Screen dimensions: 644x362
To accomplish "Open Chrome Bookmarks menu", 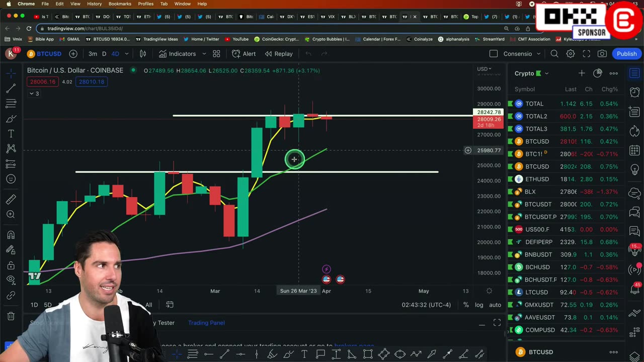I will [120, 4].
